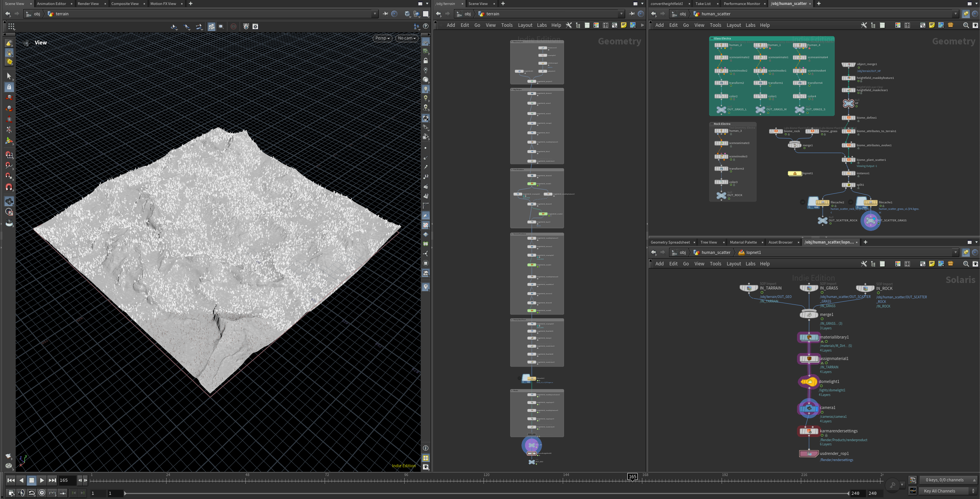980x499 pixels.
Task: Click human_scatter in upper path bar
Action: coord(715,14)
